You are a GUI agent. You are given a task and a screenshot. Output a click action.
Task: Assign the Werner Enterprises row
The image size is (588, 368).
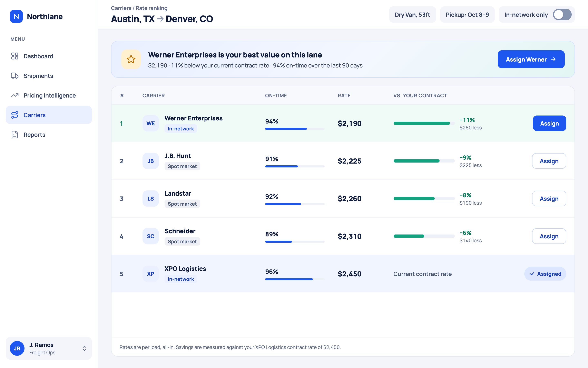(x=549, y=123)
